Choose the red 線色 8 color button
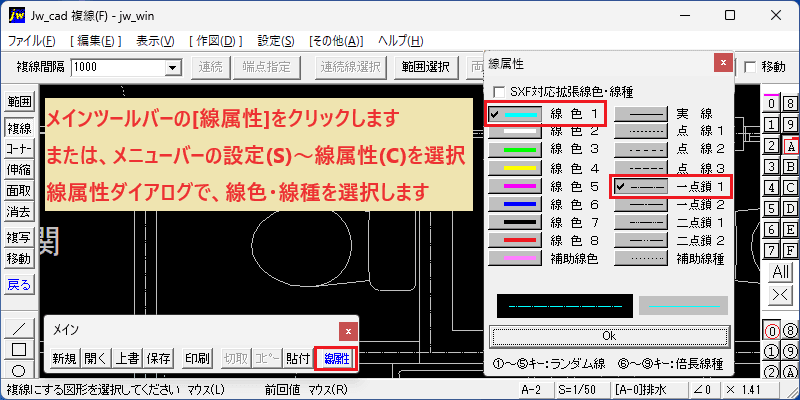800x400 pixels. click(515, 240)
